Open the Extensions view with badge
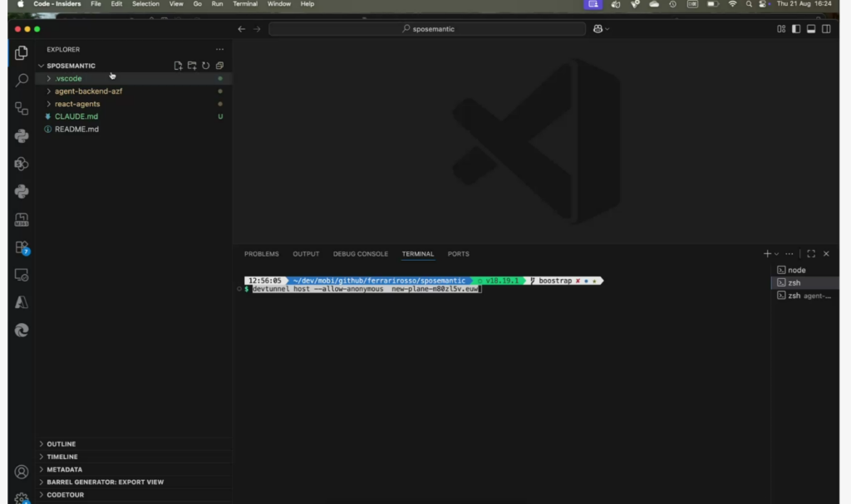 tap(21, 247)
